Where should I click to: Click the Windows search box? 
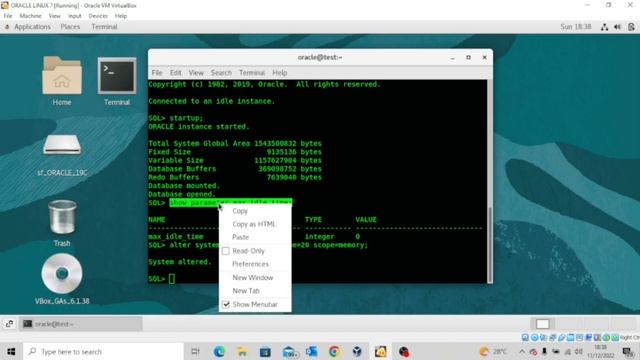point(104,351)
